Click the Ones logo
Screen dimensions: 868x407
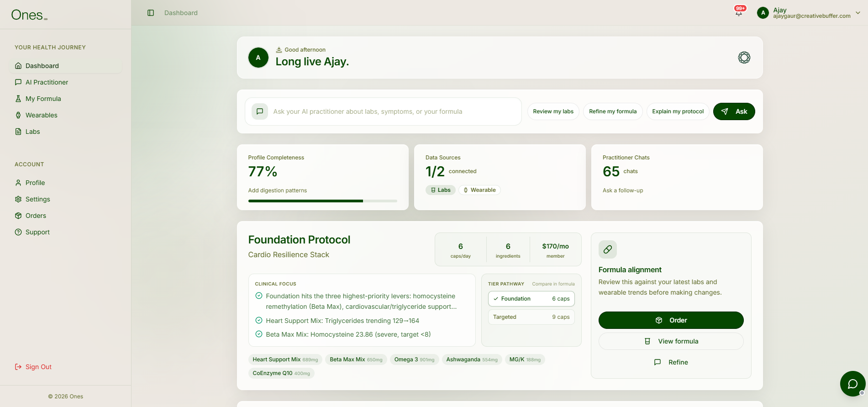tap(29, 15)
